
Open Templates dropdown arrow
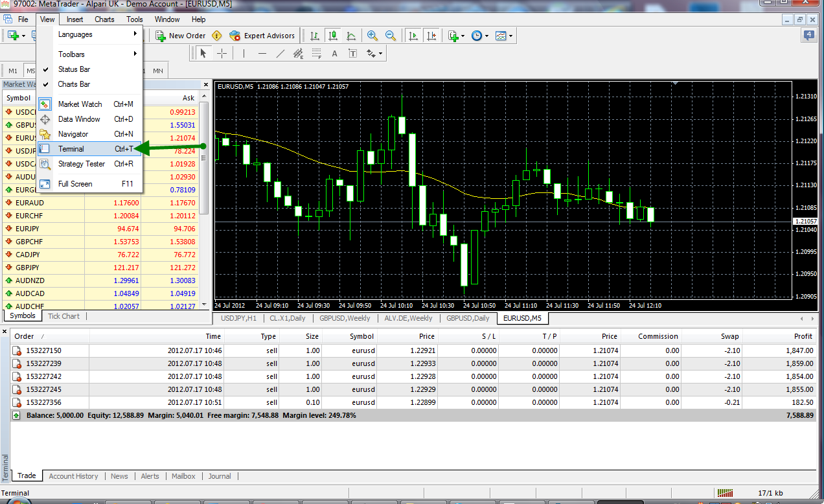click(510, 36)
